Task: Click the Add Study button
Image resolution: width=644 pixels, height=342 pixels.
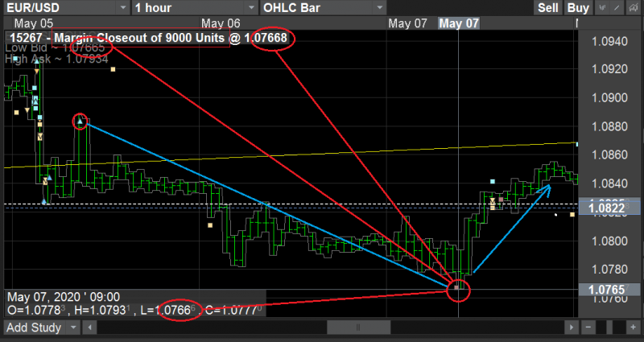Action: point(34,328)
